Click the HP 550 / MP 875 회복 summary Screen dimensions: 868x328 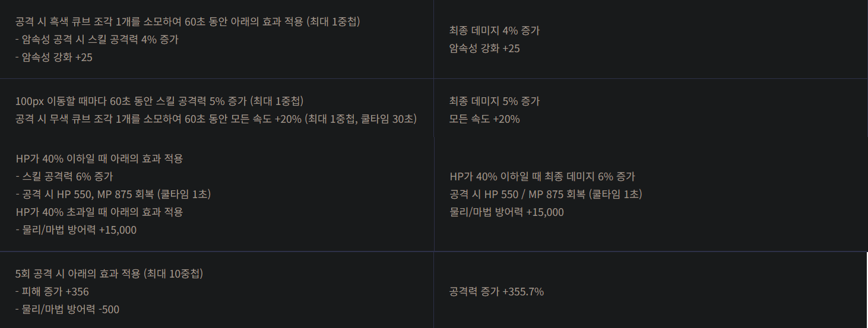tap(546, 195)
